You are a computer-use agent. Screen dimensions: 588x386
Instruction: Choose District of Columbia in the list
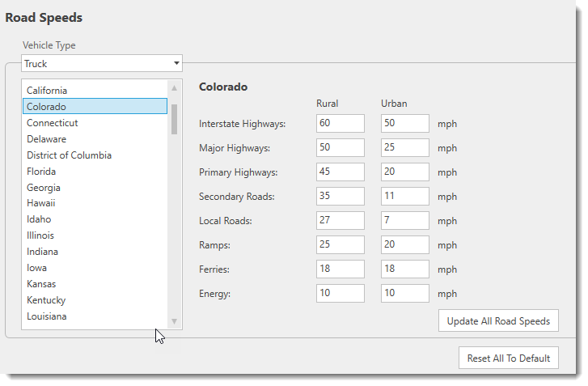coord(69,155)
